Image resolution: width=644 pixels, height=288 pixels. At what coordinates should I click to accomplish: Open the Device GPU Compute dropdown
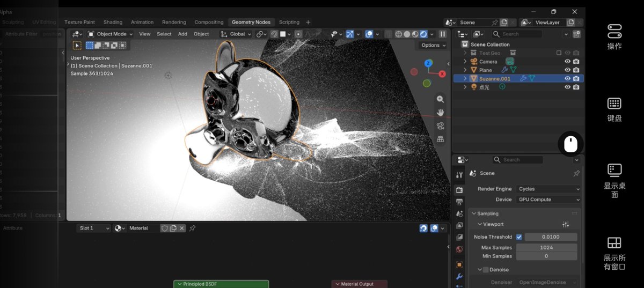[x=548, y=200]
